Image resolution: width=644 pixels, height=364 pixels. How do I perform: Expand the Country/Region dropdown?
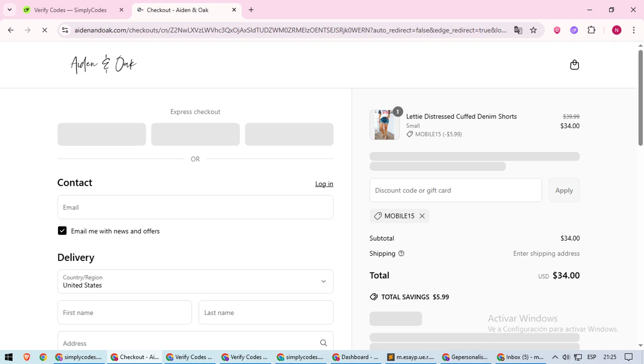pyautogui.click(x=195, y=281)
